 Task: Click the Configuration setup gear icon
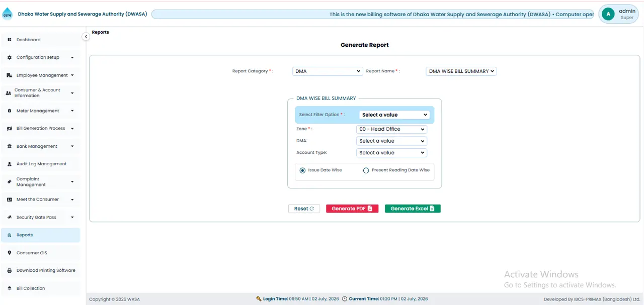[x=10, y=58]
